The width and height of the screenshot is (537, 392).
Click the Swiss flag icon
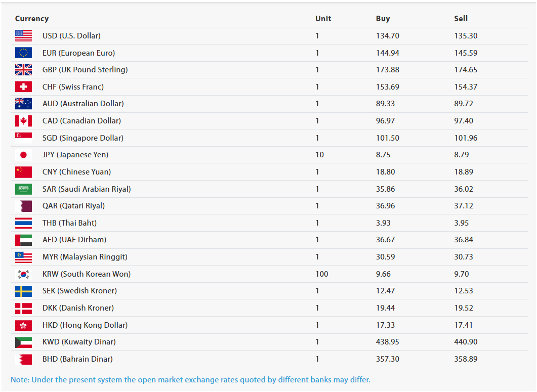pos(24,86)
